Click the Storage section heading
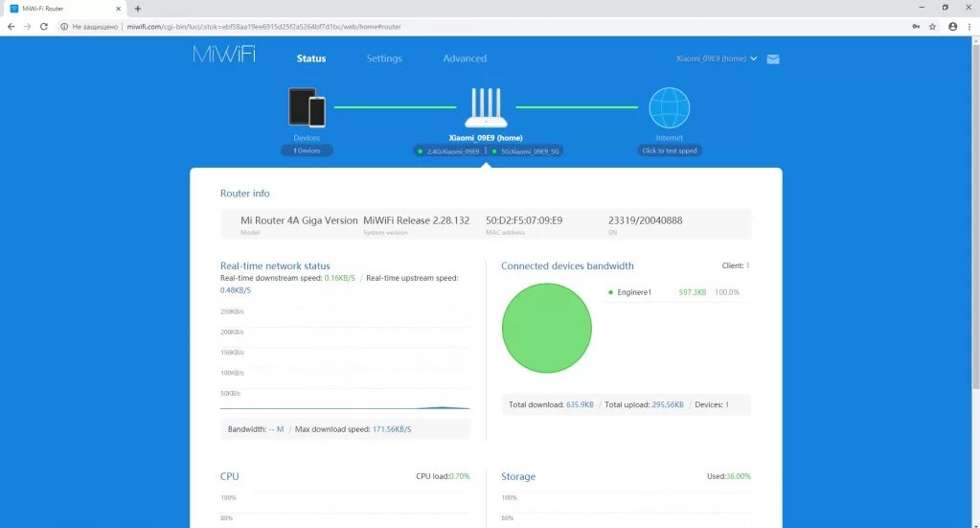 point(518,476)
